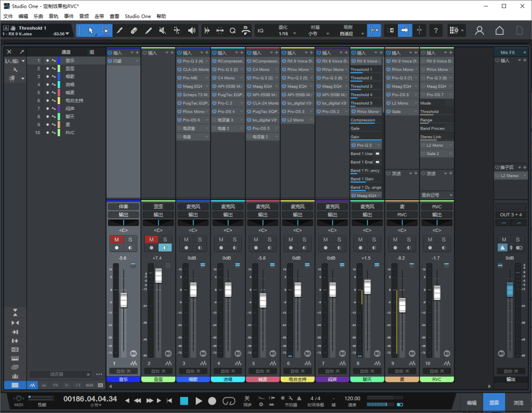This screenshot has height=413, width=532.
Task: Click the 聊天 channel volume fader
Action: (x=367, y=286)
